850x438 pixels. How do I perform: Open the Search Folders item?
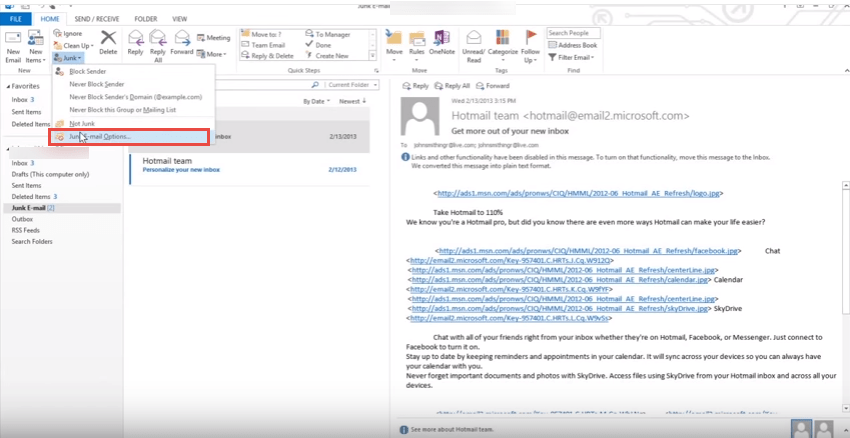point(32,242)
